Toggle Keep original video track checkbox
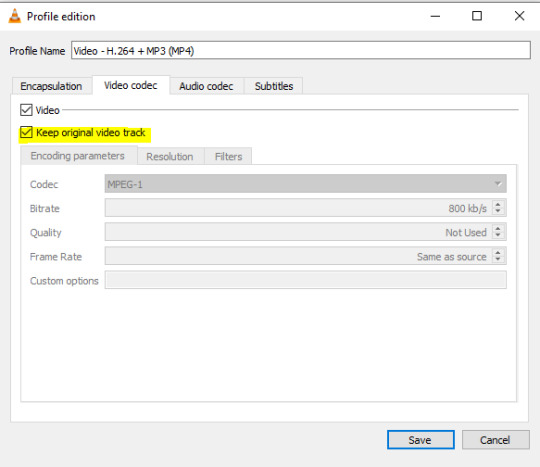This screenshot has width=540, height=467. (26, 133)
